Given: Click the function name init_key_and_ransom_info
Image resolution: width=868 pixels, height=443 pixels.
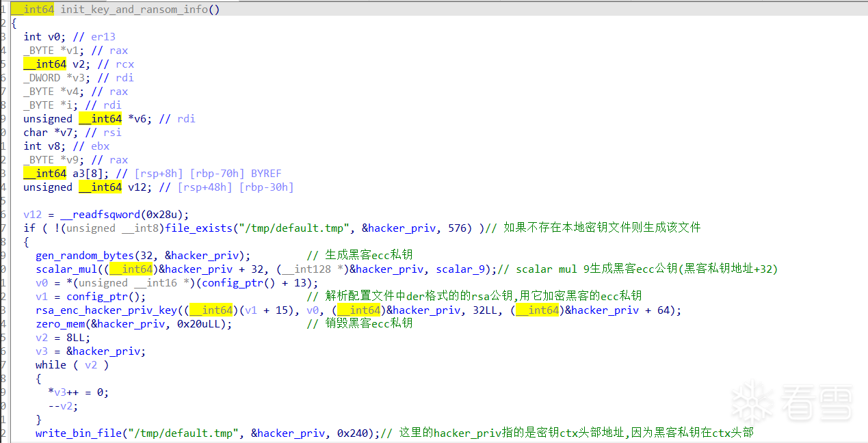Looking at the screenshot, I should 134,10.
